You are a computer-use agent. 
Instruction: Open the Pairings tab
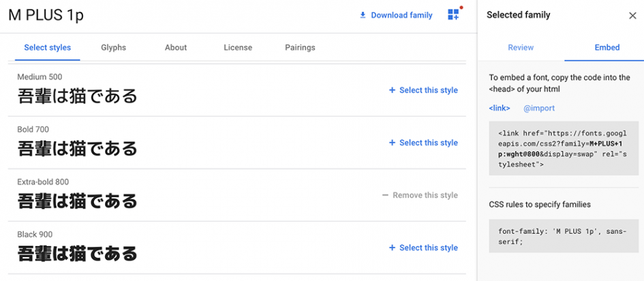tap(301, 48)
